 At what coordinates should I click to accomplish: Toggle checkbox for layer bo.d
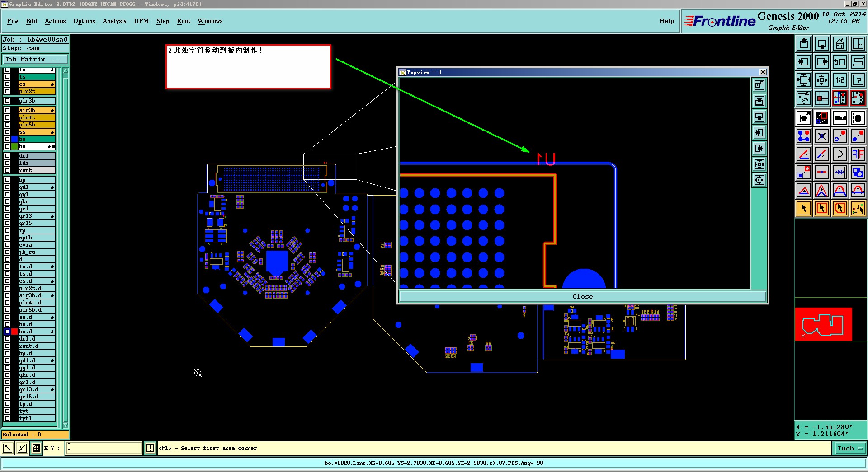[x=7, y=332]
